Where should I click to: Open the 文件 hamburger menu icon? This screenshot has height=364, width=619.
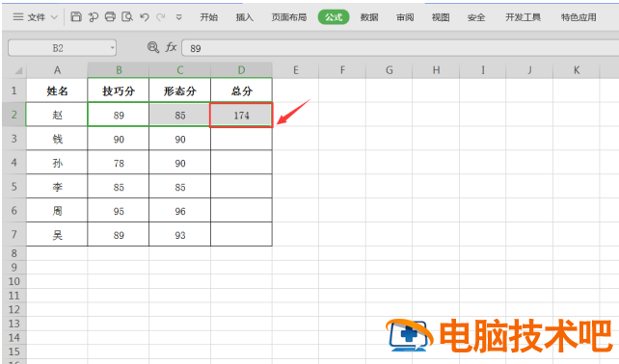click(x=17, y=17)
